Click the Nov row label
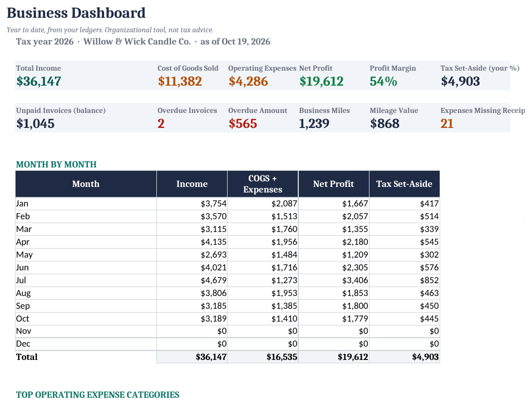The height and width of the screenshot is (405, 532). click(x=86, y=332)
